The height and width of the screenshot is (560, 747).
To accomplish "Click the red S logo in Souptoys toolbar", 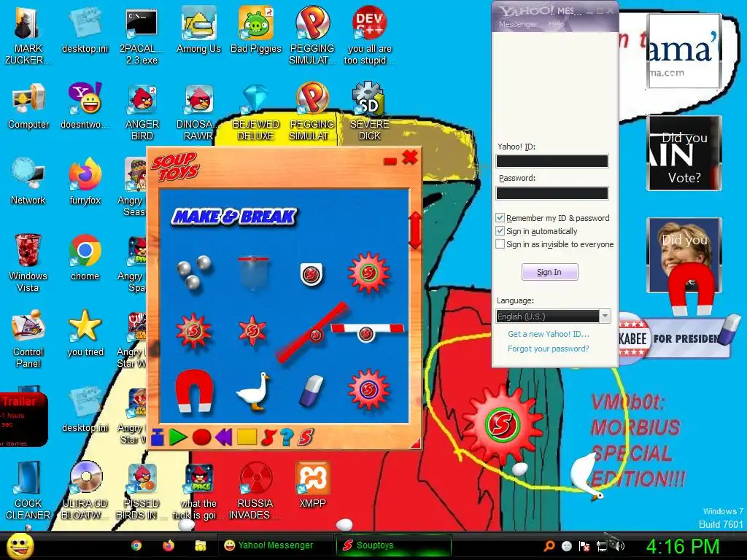I will (306, 437).
